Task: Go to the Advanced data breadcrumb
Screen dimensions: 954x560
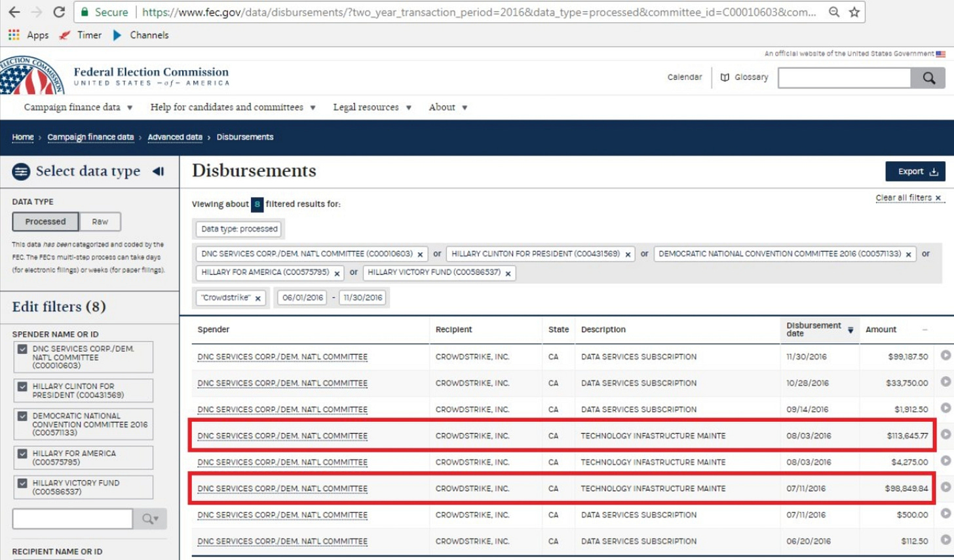Action: coord(175,137)
